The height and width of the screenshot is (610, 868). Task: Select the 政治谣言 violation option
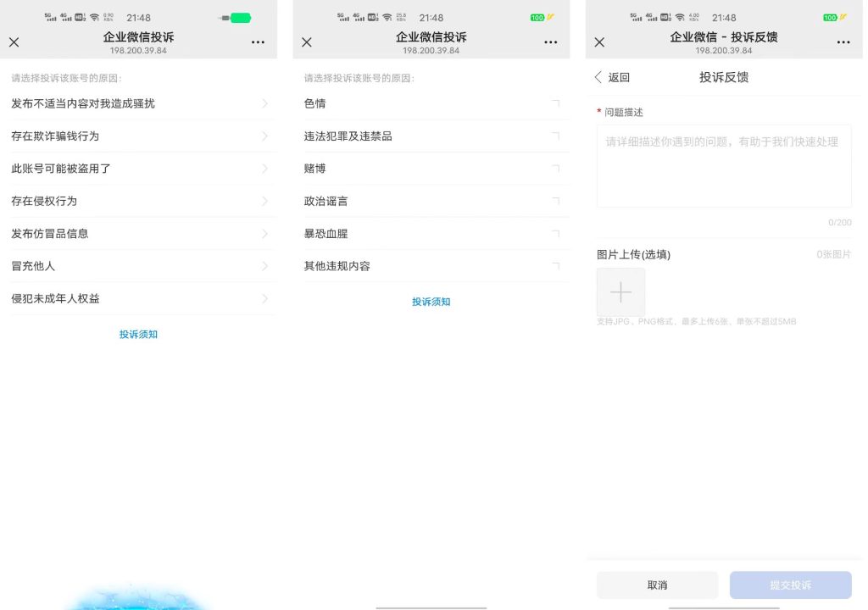tap(431, 201)
